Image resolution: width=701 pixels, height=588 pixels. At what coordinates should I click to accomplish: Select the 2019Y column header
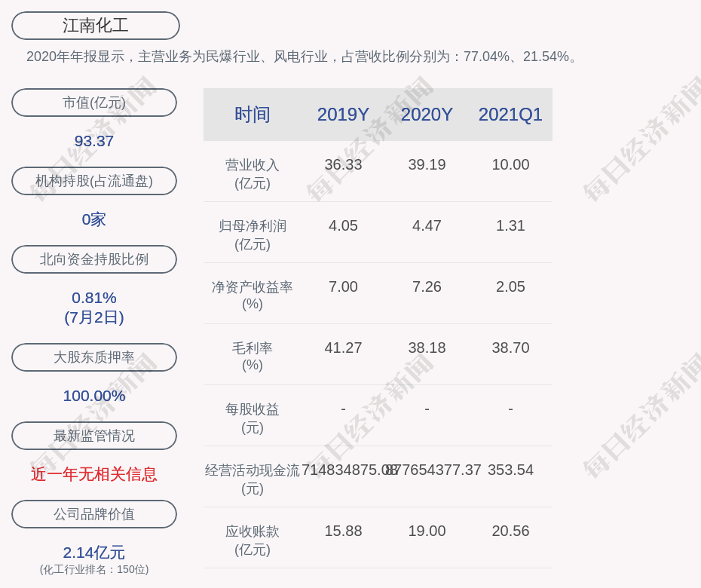tap(343, 115)
